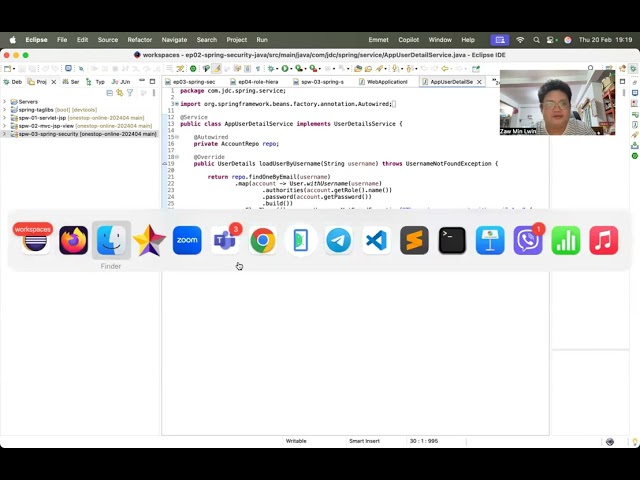
Task: Switch to the Ser (Servers) view tab
Action: point(71,82)
